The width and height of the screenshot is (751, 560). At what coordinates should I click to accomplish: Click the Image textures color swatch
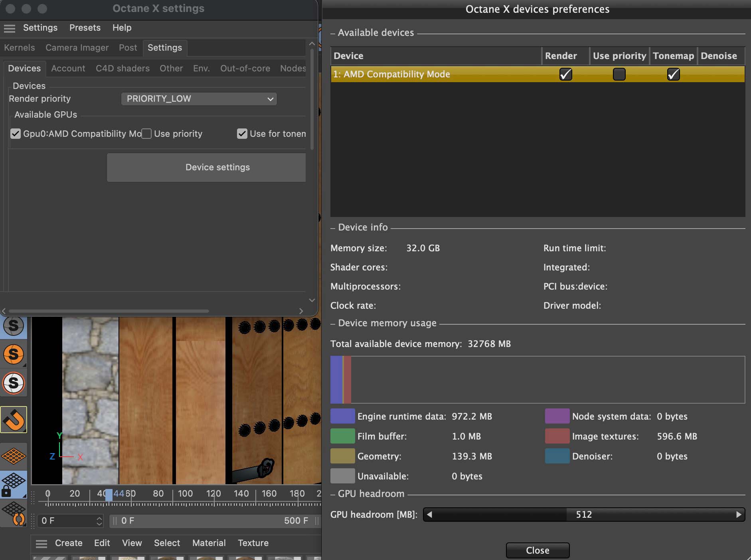pos(557,436)
